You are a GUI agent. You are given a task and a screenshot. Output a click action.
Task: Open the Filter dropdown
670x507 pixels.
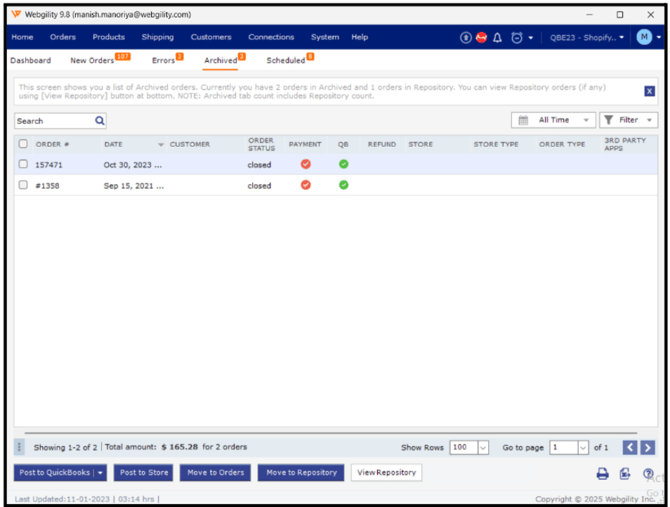[x=628, y=120]
